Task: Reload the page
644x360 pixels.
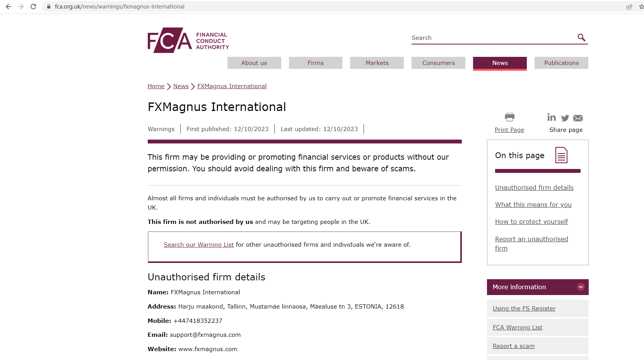Action: click(33, 7)
